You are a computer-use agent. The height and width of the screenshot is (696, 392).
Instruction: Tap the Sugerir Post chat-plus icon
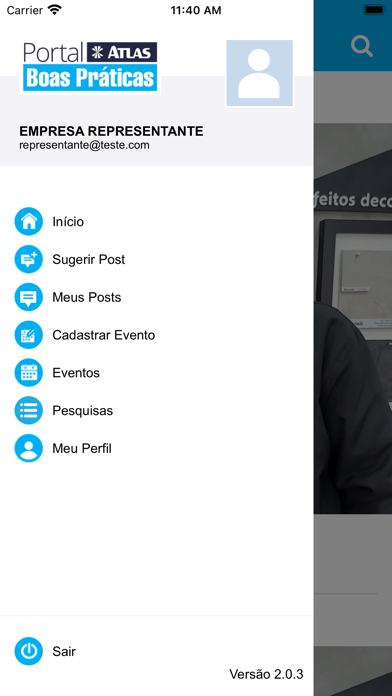(29, 259)
